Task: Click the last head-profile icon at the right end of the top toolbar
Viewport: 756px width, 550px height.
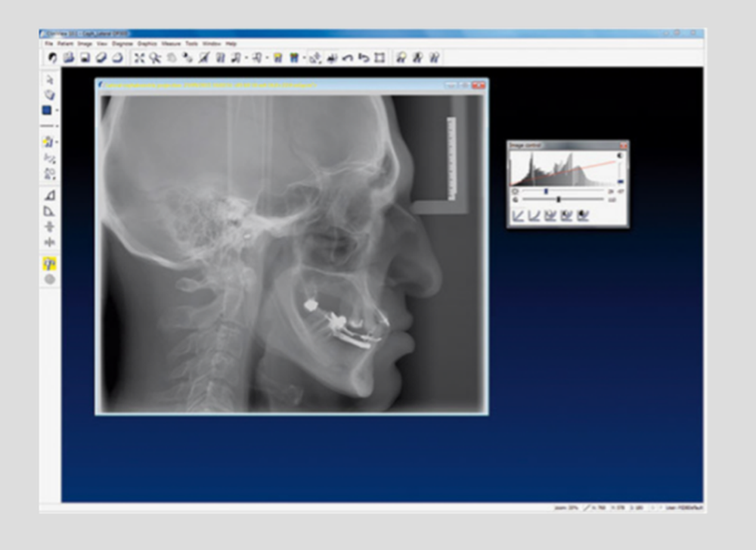Action: click(434, 58)
